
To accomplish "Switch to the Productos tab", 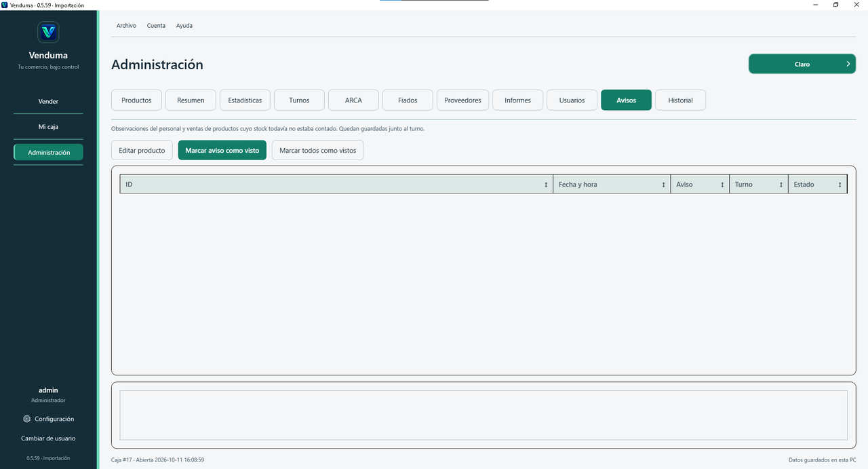I will pyautogui.click(x=136, y=100).
